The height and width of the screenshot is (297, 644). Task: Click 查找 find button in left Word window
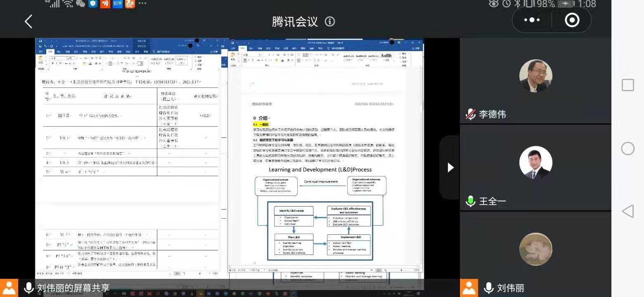pyautogui.click(x=199, y=57)
